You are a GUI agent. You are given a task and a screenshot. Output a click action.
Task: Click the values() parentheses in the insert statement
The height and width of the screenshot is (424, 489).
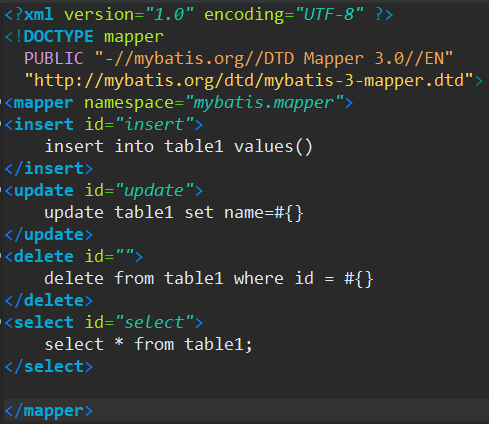click(x=303, y=147)
